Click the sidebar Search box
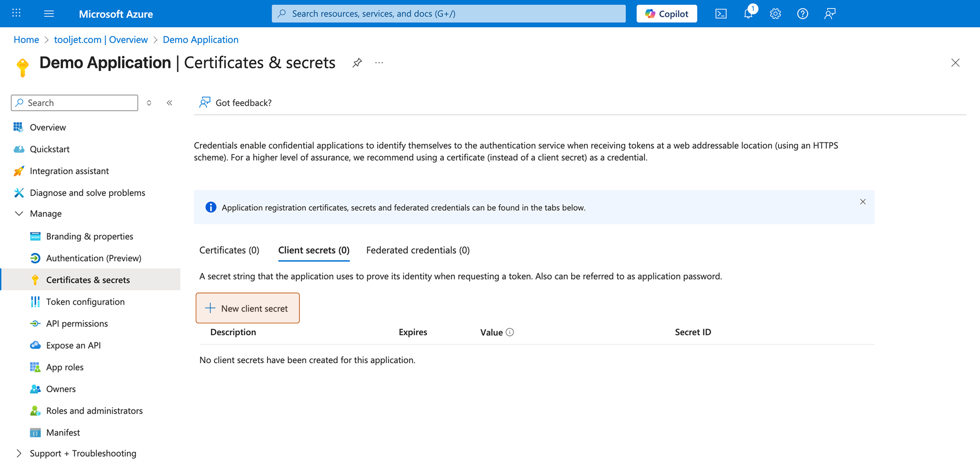 (74, 103)
